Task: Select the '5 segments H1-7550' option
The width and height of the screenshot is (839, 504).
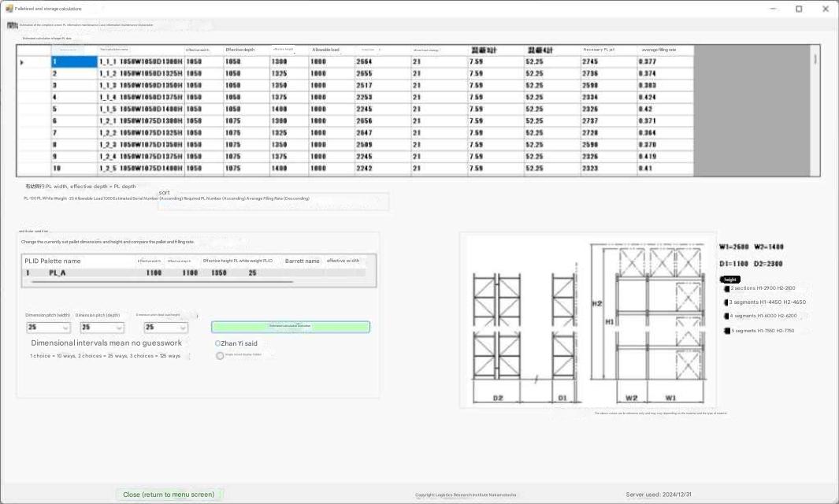Action: 726,332
